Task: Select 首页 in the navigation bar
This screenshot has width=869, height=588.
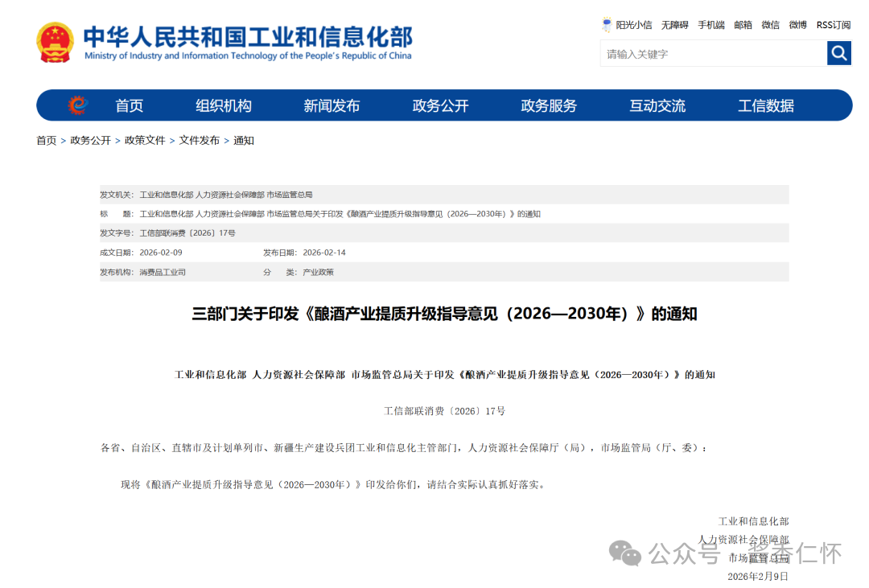Action: 130,105
